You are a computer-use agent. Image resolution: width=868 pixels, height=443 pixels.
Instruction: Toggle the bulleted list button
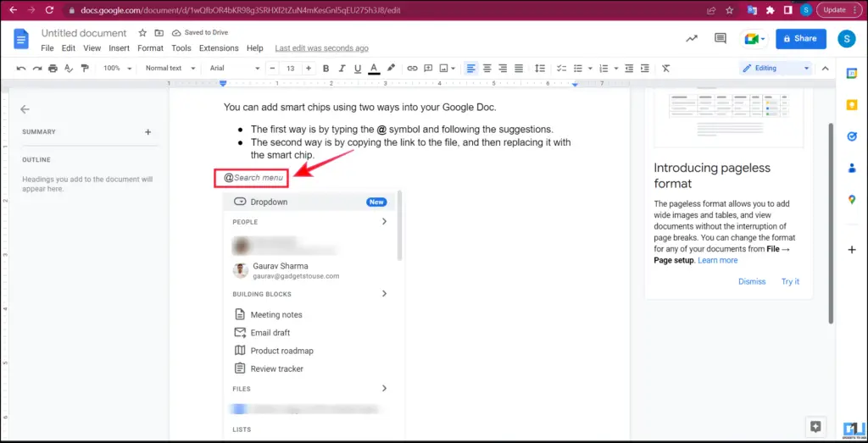tap(578, 69)
